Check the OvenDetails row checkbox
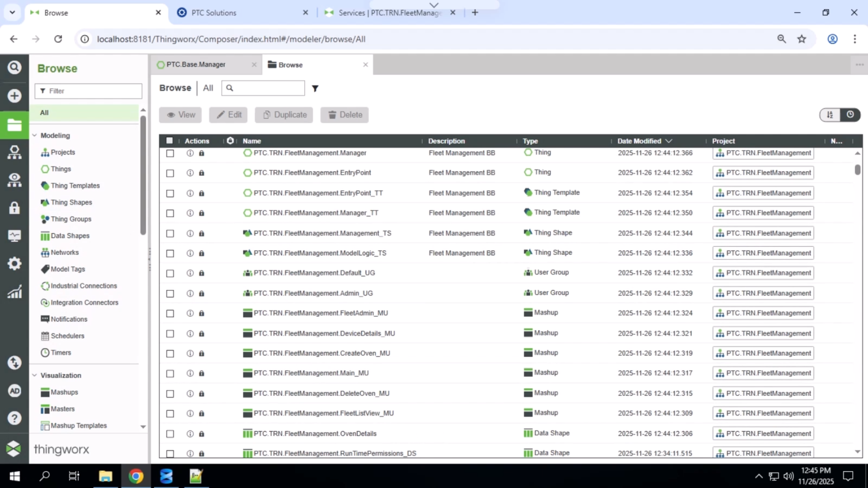Viewport: 868px width, 488px height. [x=170, y=434]
